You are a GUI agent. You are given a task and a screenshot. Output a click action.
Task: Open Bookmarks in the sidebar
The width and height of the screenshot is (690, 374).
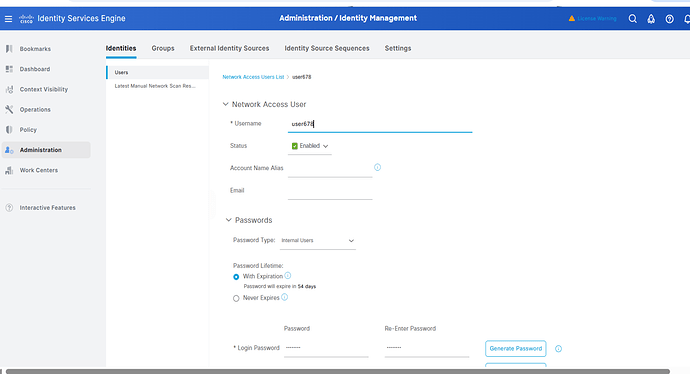[x=35, y=49]
